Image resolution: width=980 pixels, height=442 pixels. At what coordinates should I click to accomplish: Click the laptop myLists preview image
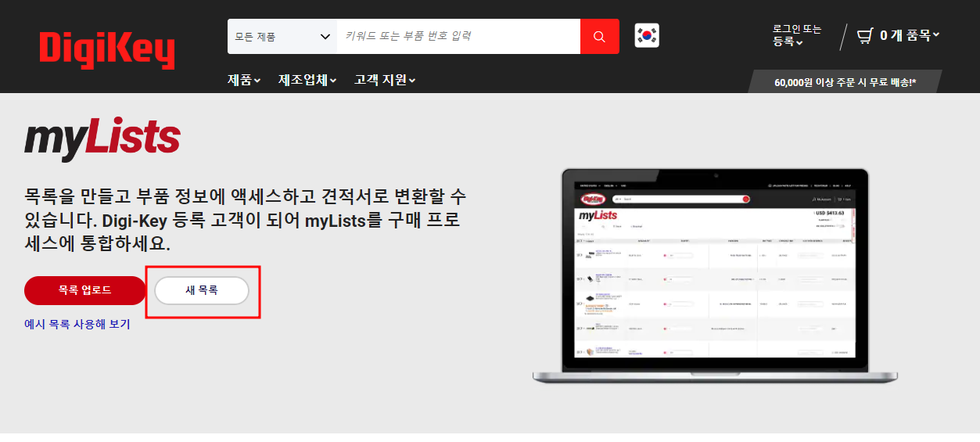tap(714, 276)
